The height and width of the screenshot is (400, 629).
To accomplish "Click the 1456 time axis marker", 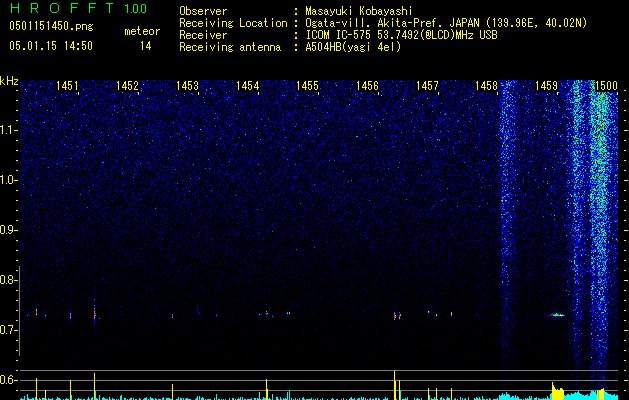I will 367,85.
